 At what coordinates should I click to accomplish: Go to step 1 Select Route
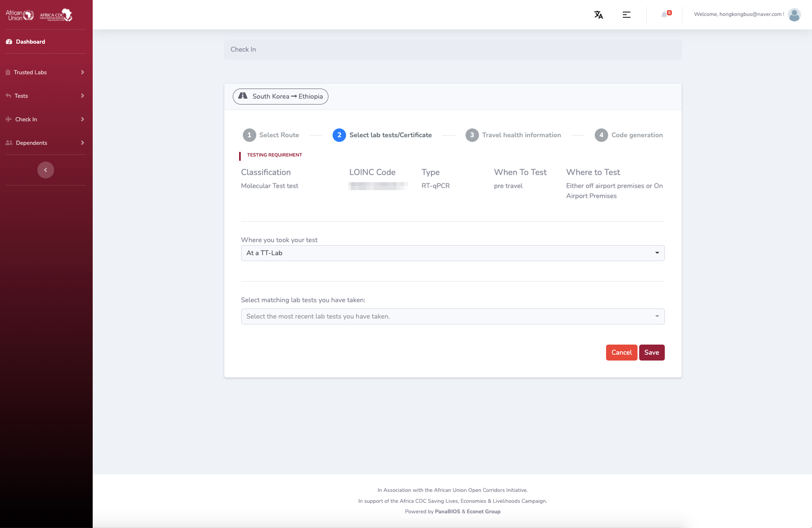tap(271, 135)
